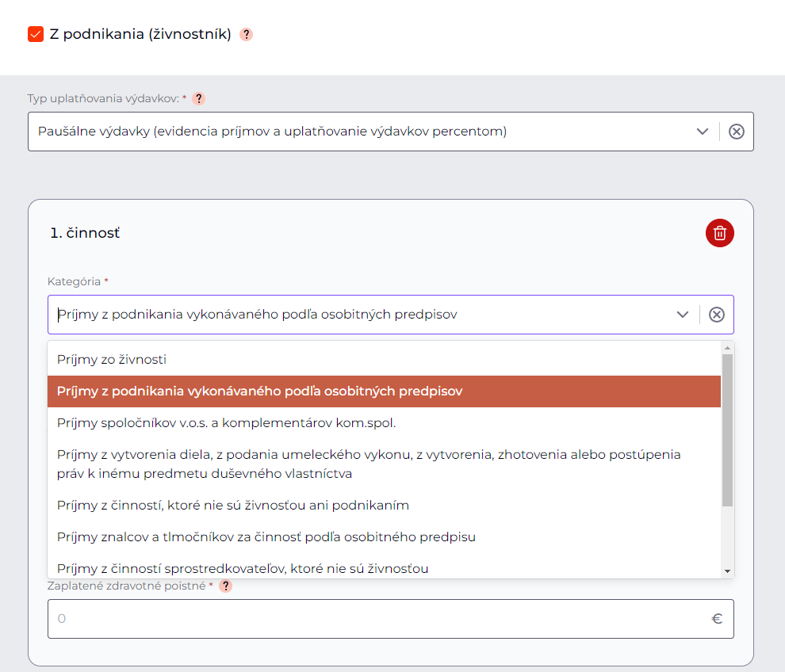Focus the Zaplatené zdravotné poistné input field
The image size is (785, 672).
click(x=381, y=619)
